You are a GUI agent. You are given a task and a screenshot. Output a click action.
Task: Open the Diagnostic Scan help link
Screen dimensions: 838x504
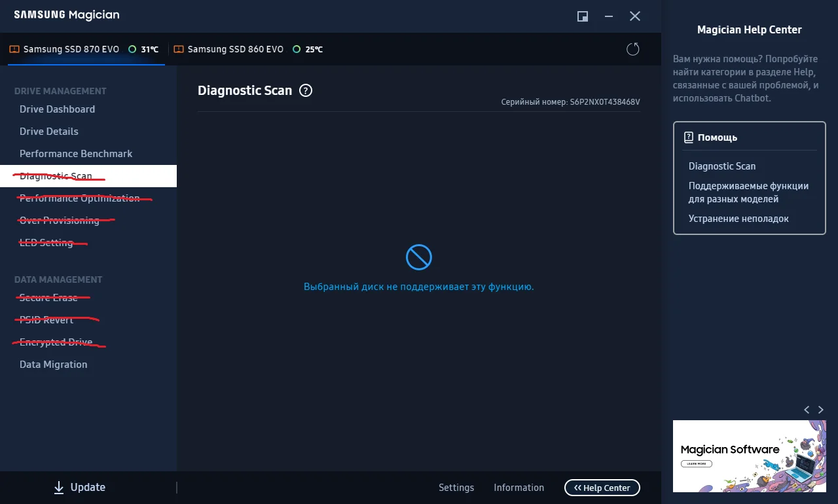coord(722,166)
